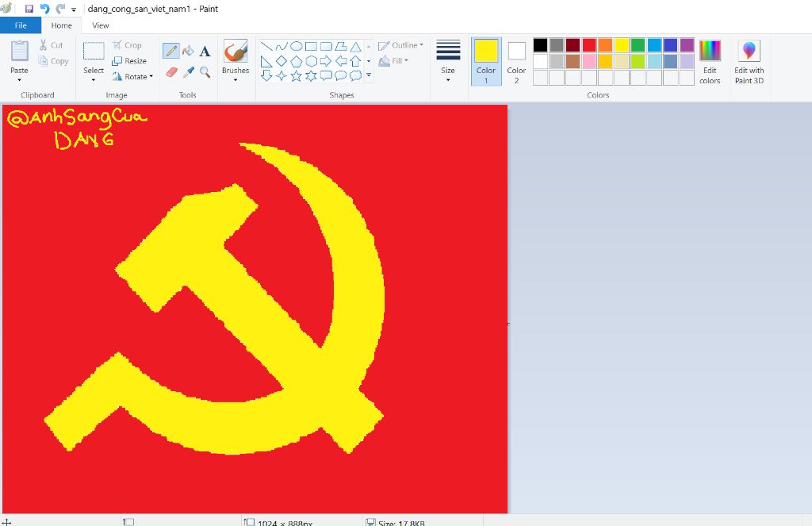The height and width of the screenshot is (526, 812).
Task: Open the Paste dropdown arrow
Action: [19, 80]
